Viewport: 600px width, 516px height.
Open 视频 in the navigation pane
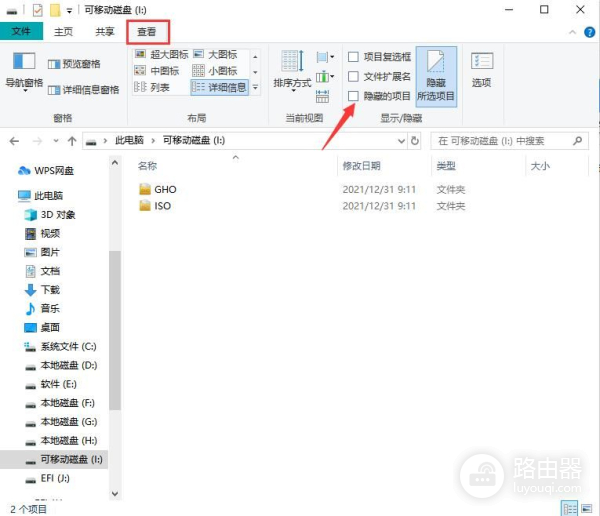[x=42, y=233]
